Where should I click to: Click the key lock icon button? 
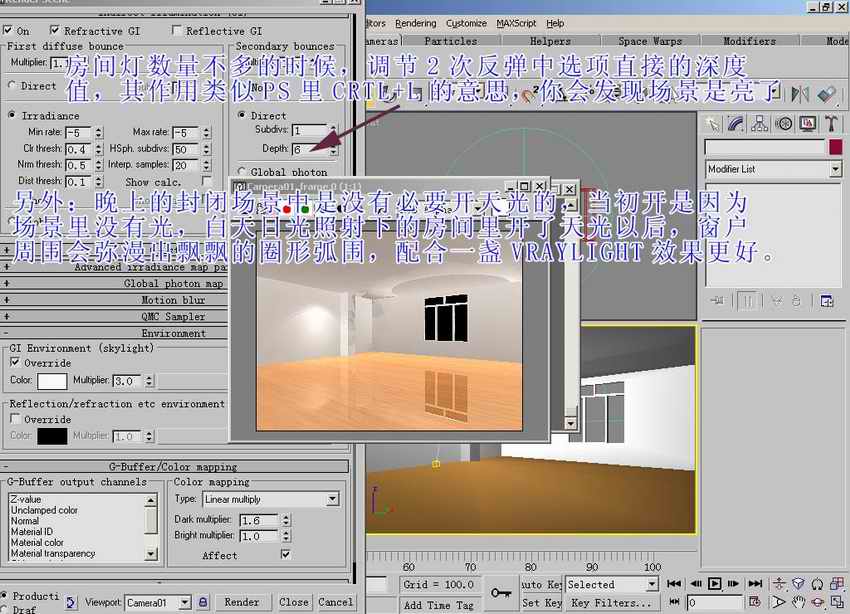[x=501, y=593]
